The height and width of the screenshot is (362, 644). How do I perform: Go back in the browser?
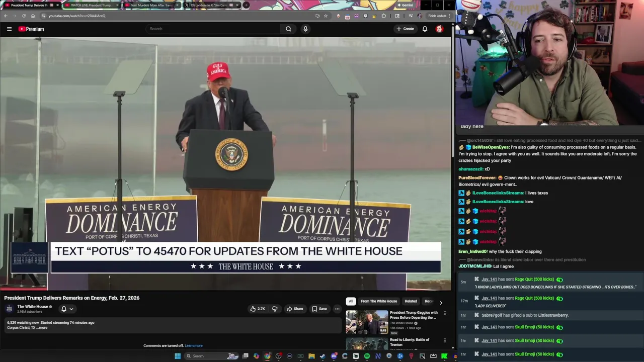[6, 16]
